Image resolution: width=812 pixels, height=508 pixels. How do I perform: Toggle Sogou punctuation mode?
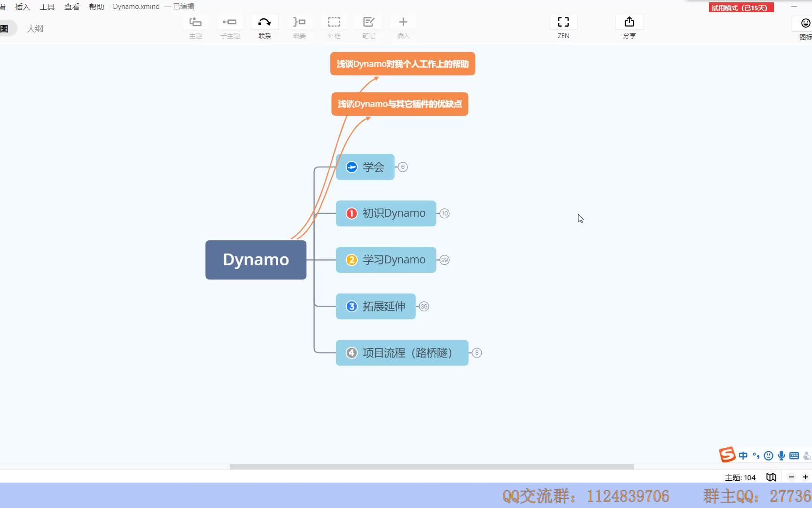pos(756,455)
